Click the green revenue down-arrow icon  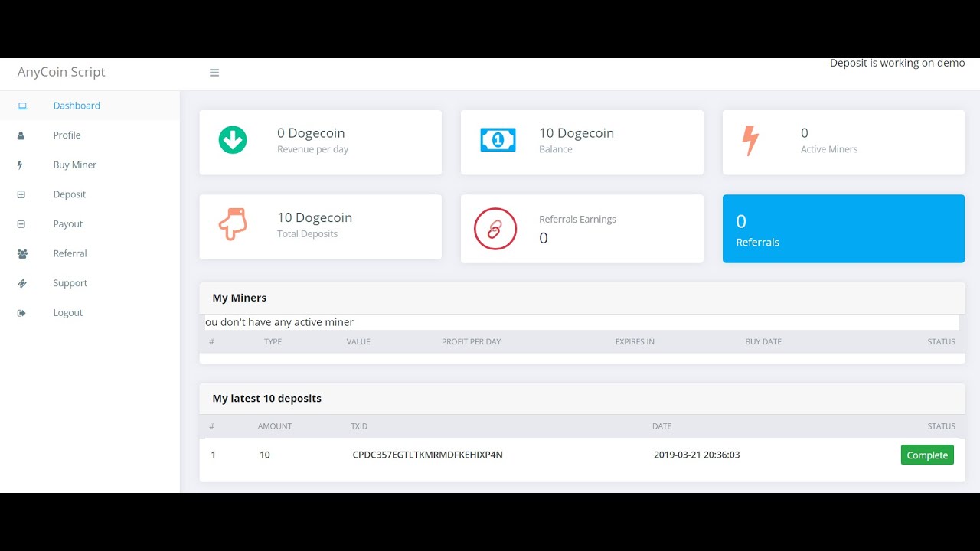click(233, 140)
